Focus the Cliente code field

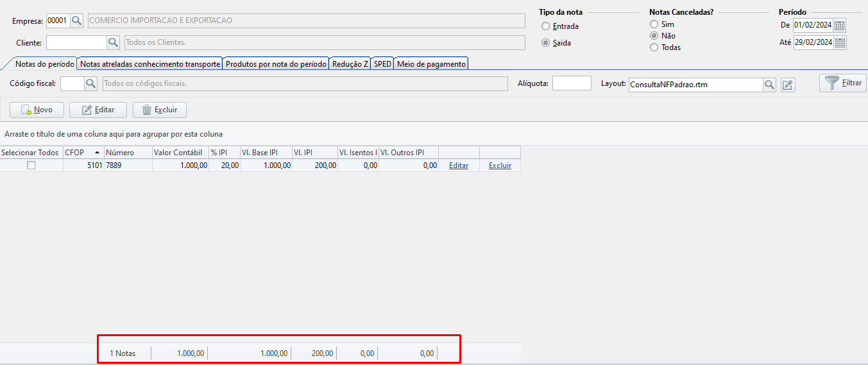[x=76, y=42]
